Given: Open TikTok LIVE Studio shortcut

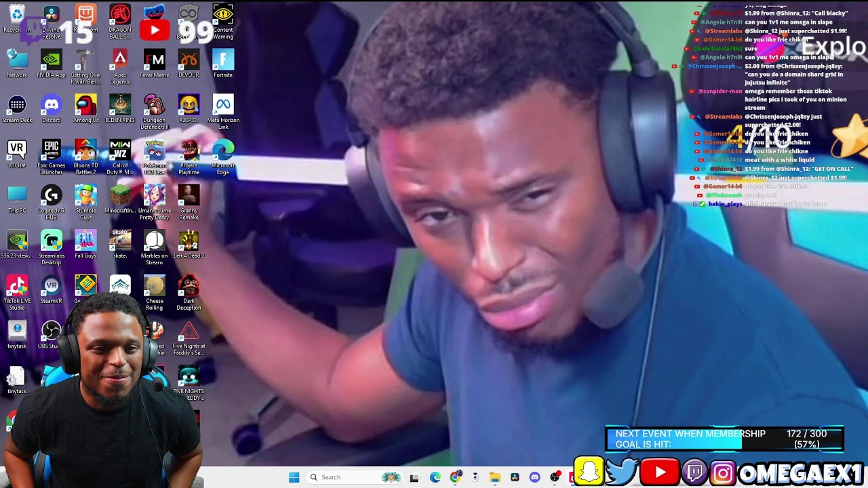Looking at the screenshot, I should (x=17, y=293).
